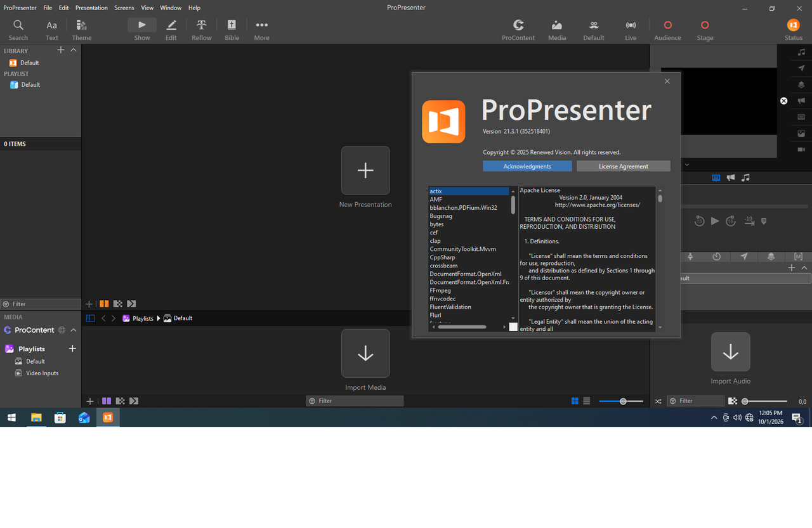Open the Screens menu
Image resolution: width=812 pixels, height=528 pixels.
(x=124, y=8)
